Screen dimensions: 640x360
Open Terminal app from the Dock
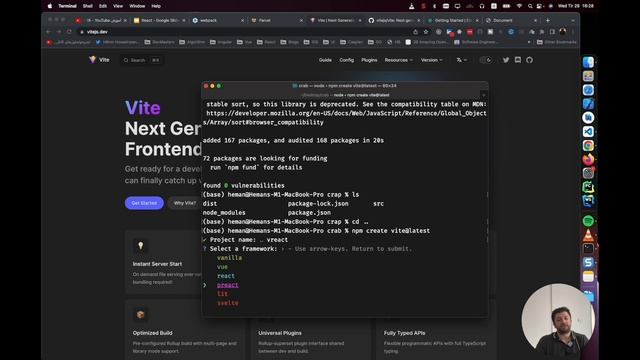pyautogui.click(x=588, y=249)
